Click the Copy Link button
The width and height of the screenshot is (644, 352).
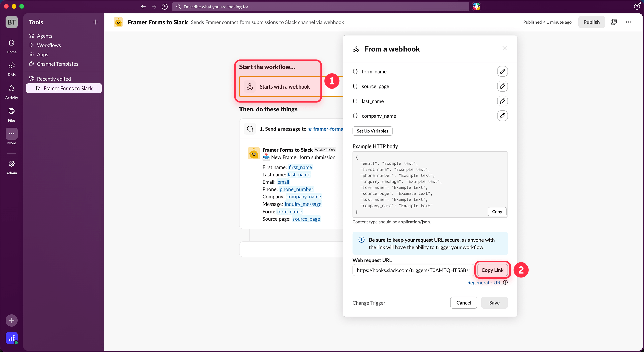tap(492, 270)
